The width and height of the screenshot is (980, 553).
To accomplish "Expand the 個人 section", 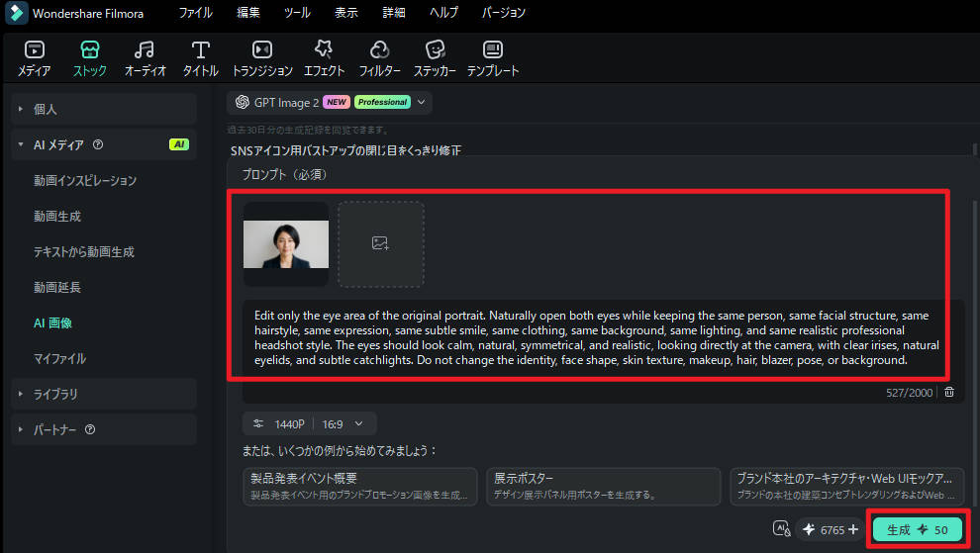I will tap(104, 109).
